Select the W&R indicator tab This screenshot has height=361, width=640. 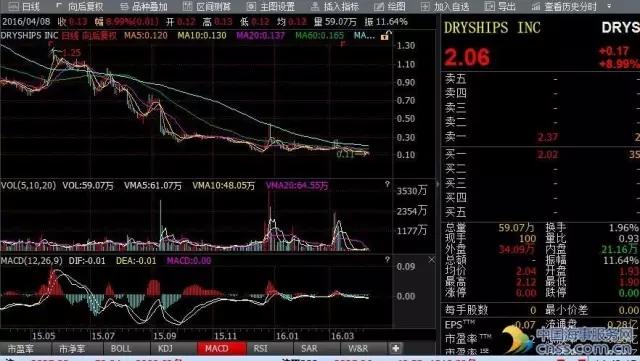(x=358, y=348)
